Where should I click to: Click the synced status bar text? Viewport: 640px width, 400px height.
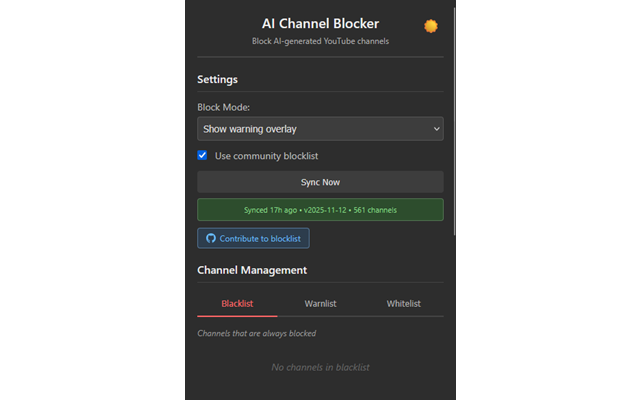(320, 210)
